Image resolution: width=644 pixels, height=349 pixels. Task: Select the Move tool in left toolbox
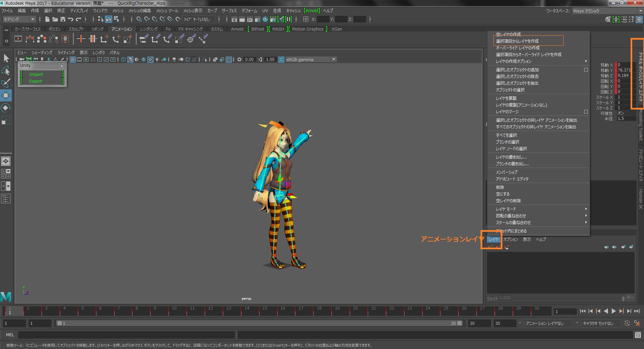(6, 95)
